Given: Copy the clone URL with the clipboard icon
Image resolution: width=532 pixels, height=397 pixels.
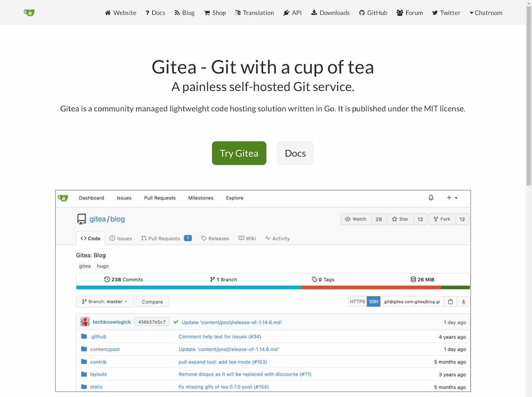Looking at the screenshot, I should coord(450,301).
